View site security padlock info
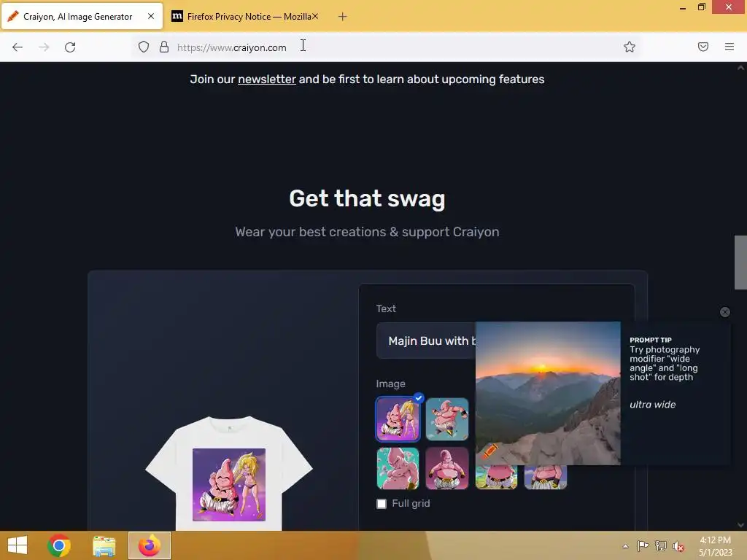 164,47
